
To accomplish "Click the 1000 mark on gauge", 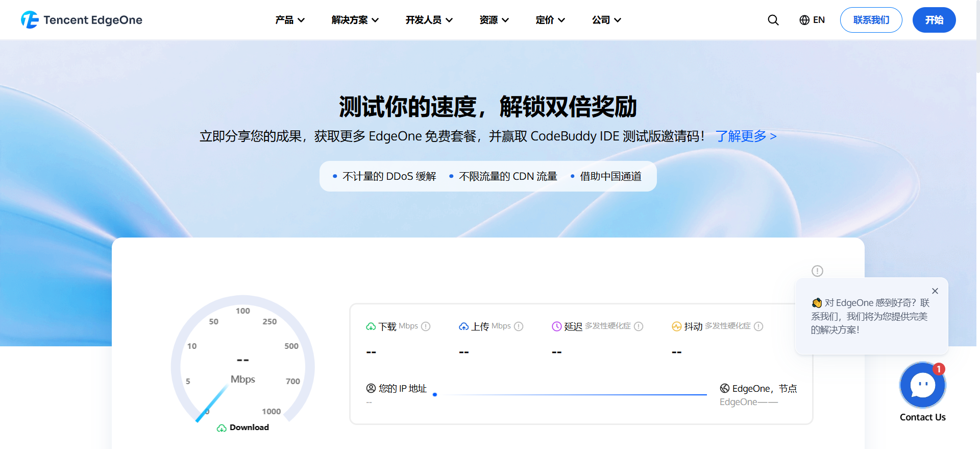I will tap(272, 412).
